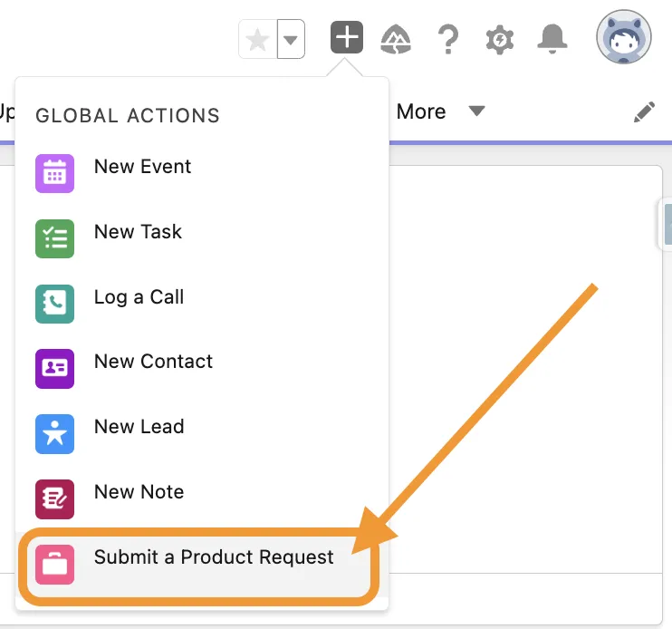Choose New Contact action
The height and width of the screenshot is (629, 672).
153,362
